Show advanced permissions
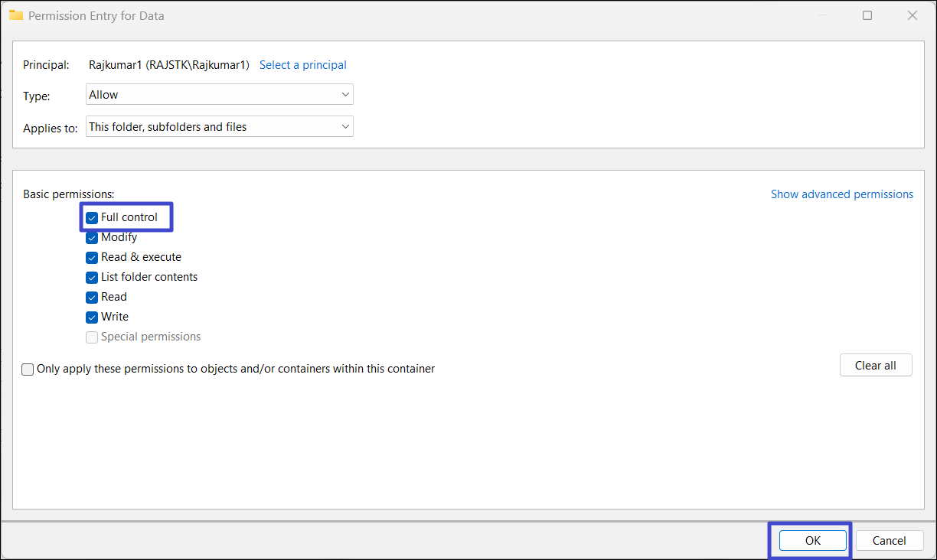Viewport: 937px width, 560px height. tap(841, 194)
